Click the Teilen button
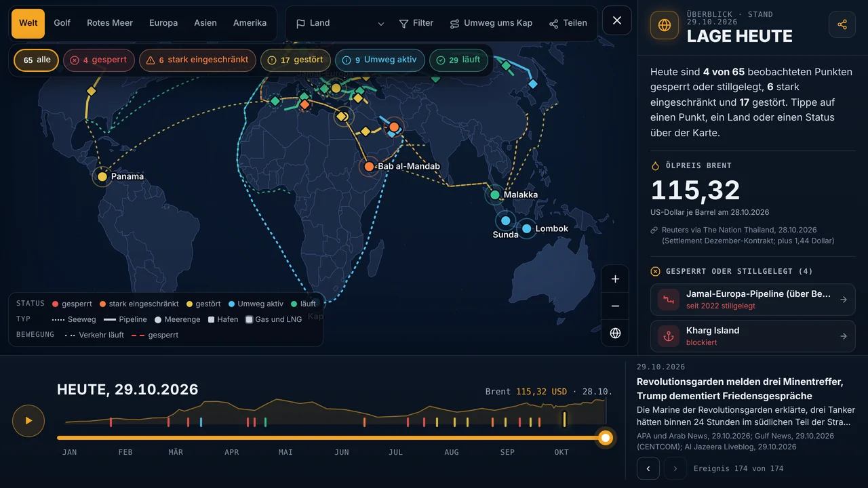The height and width of the screenshot is (488, 868). 568,23
